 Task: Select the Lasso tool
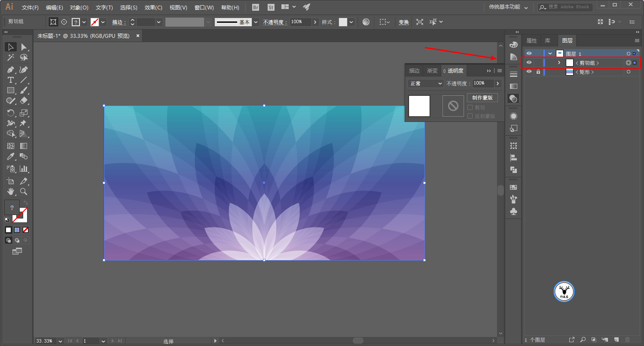pos(24,58)
